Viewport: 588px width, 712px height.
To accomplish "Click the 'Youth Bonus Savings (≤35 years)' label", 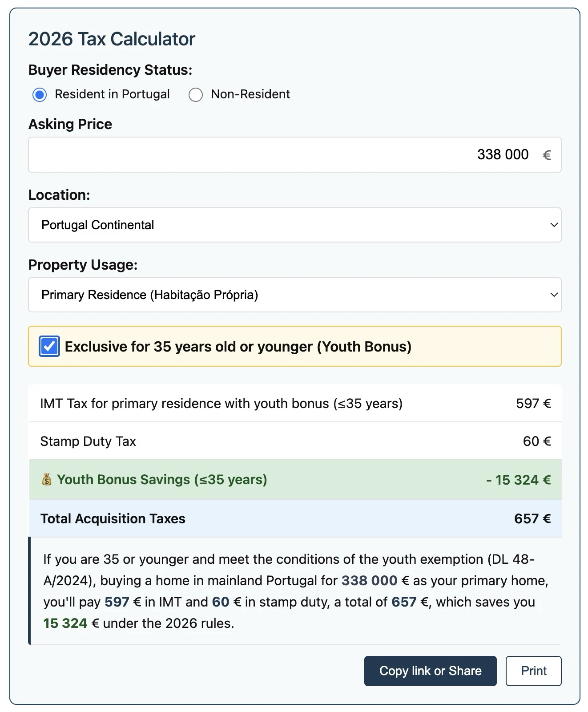I will point(162,480).
